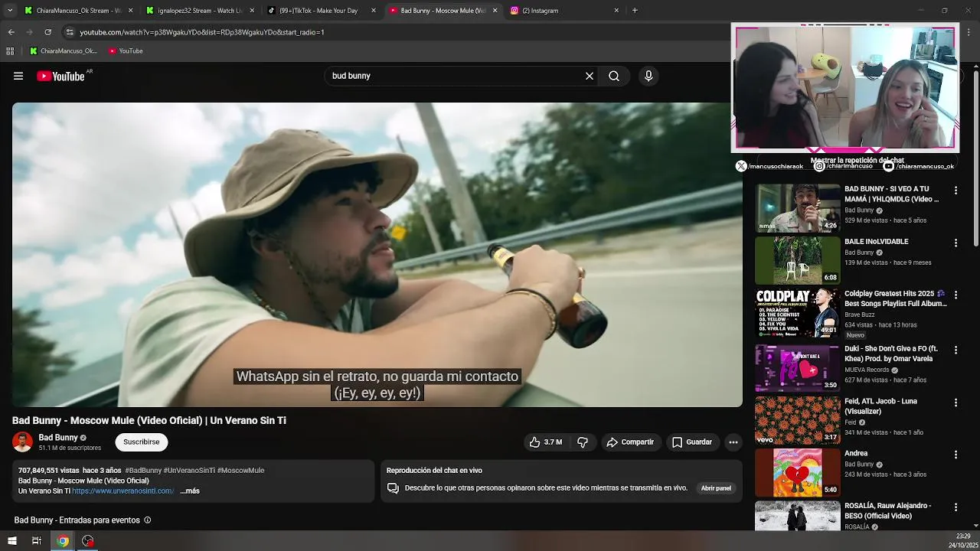The height and width of the screenshot is (551, 980).
Task: Open the YouTube bookmark
Action: pos(126,51)
